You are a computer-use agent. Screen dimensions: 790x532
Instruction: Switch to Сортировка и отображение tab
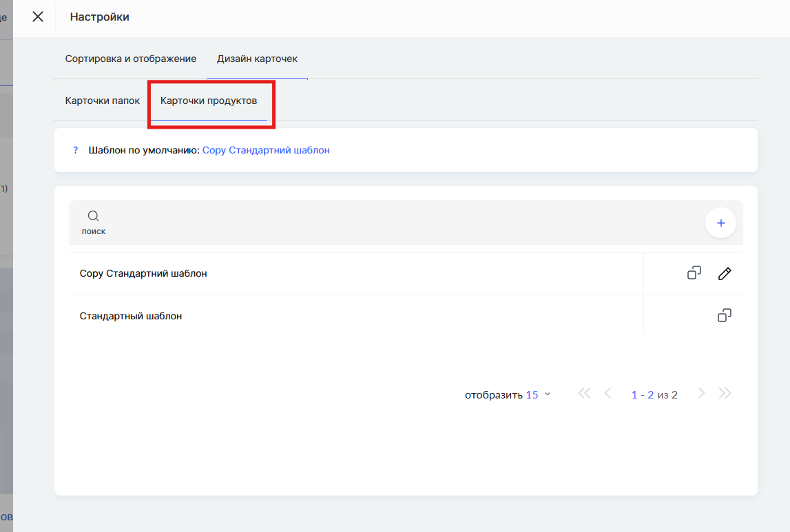pyautogui.click(x=131, y=59)
